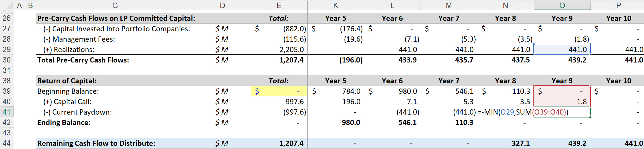Select row 44 header
The image size is (644, 149).
click(x=7, y=143)
